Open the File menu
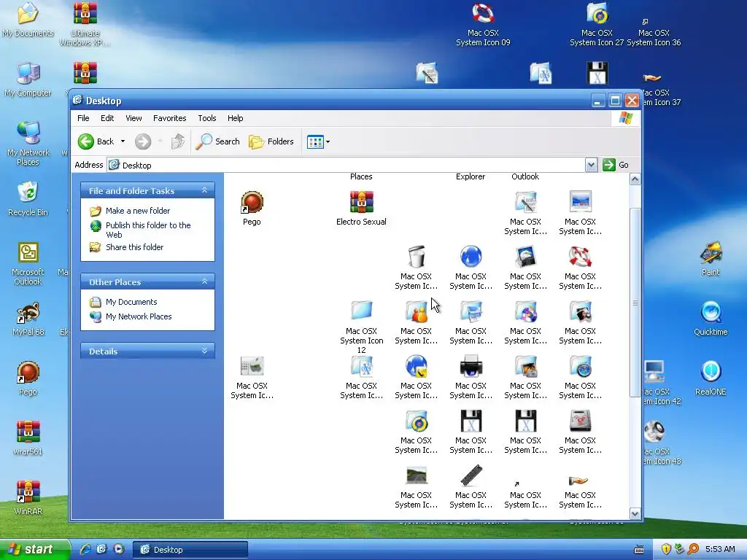The height and width of the screenshot is (560, 747). click(x=83, y=118)
